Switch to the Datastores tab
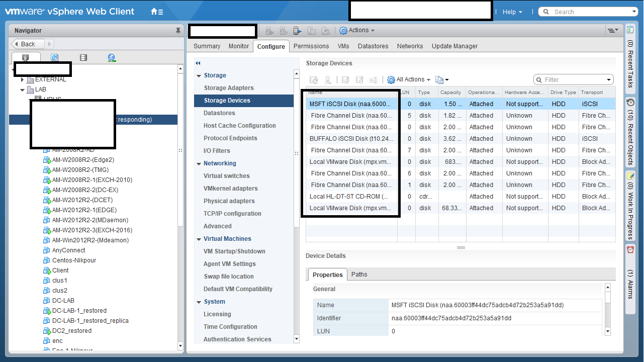644x362 pixels. [x=373, y=46]
